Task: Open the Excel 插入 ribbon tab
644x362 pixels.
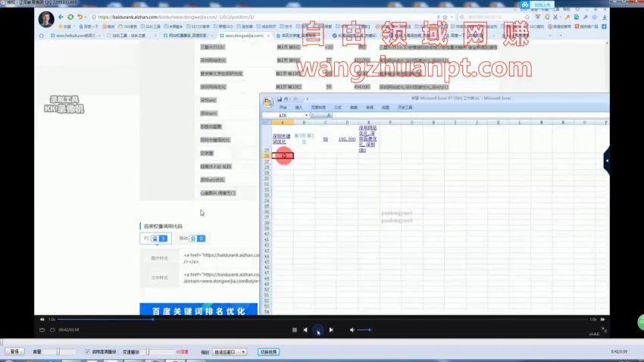Action: coord(299,108)
